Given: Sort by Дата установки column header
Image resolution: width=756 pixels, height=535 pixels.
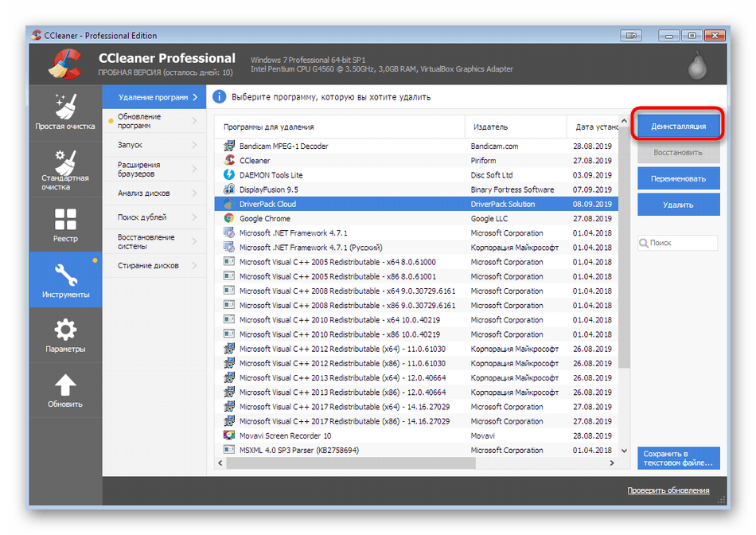Looking at the screenshot, I should (x=593, y=127).
